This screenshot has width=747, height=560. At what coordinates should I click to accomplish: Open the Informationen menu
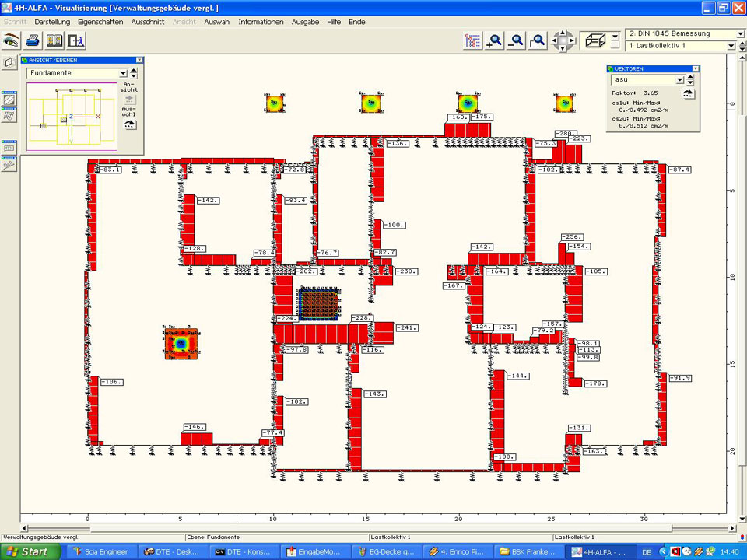click(261, 22)
